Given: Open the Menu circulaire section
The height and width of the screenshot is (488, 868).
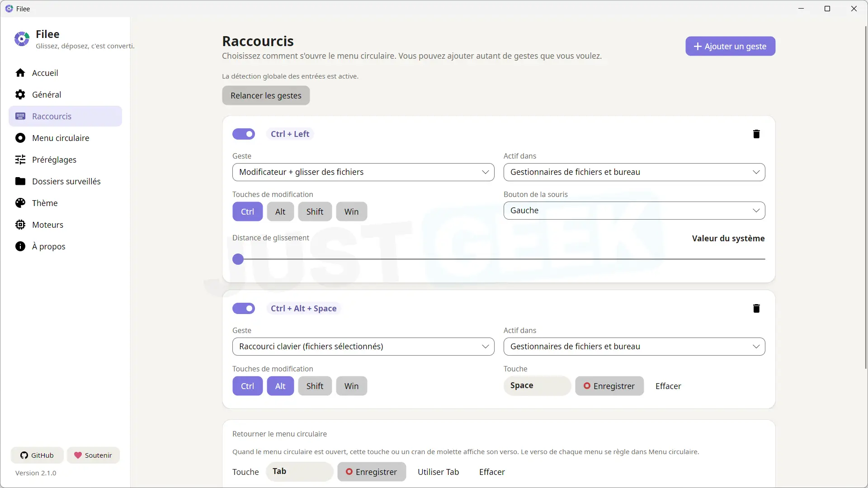Looking at the screenshot, I should pos(65,138).
